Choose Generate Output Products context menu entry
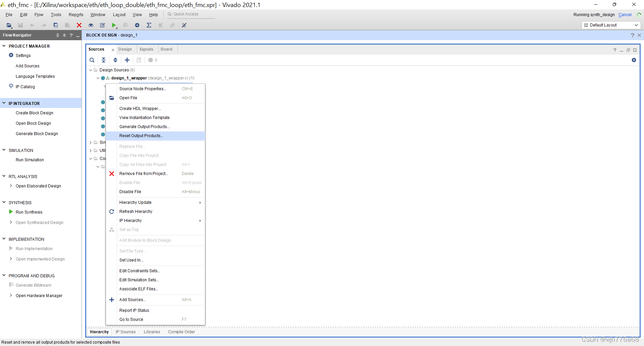644x346 pixels. pos(155,127)
